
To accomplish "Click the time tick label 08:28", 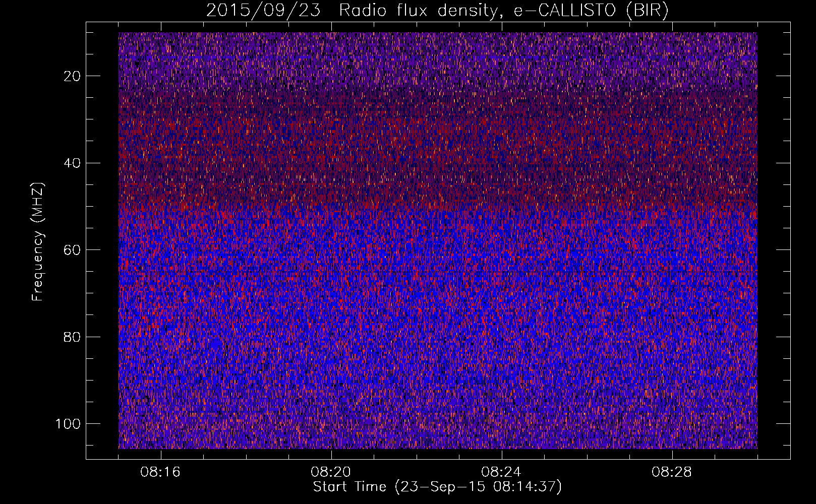I will (x=672, y=472).
